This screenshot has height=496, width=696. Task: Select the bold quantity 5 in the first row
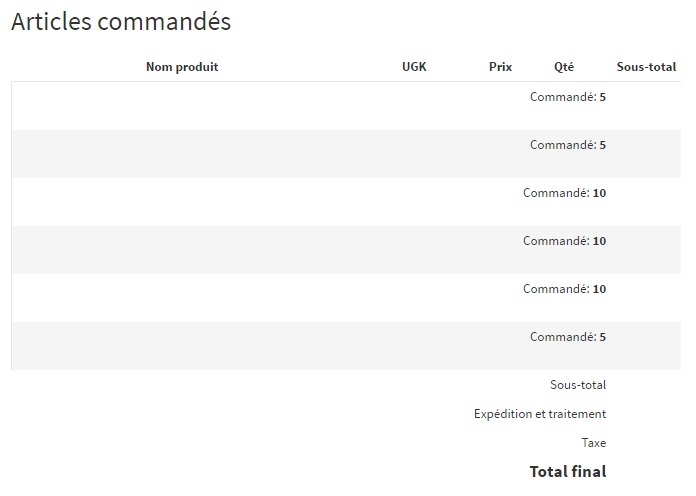click(x=602, y=97)
